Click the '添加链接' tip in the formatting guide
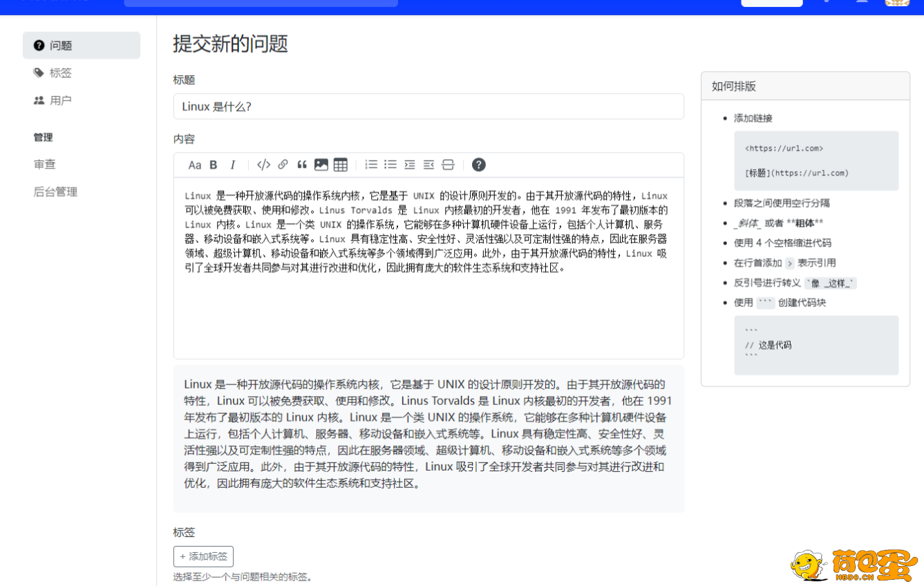This screenshot has width=924, height=586. (x=753, y=118)
